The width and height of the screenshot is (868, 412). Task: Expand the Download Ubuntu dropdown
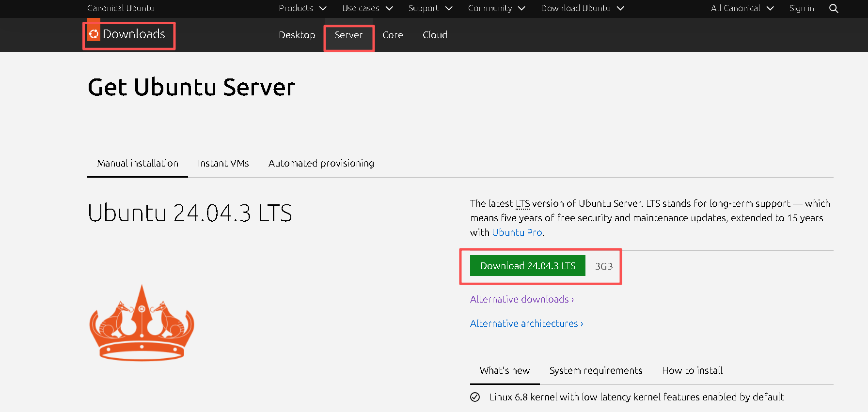point(583,8)
